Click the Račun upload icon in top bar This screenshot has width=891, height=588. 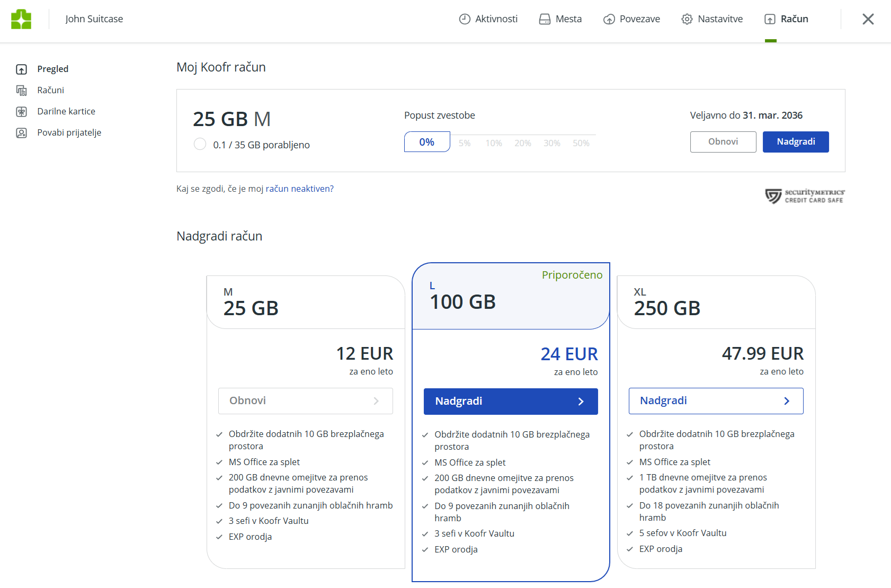tap(770, 19)
